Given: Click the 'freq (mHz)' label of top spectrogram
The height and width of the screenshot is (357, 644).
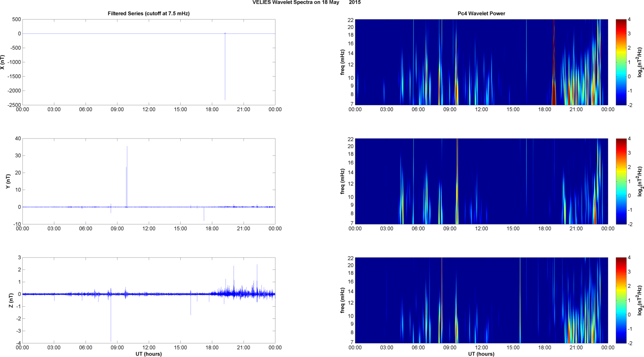Looking at the screenshot, I should tap(343, 62).
